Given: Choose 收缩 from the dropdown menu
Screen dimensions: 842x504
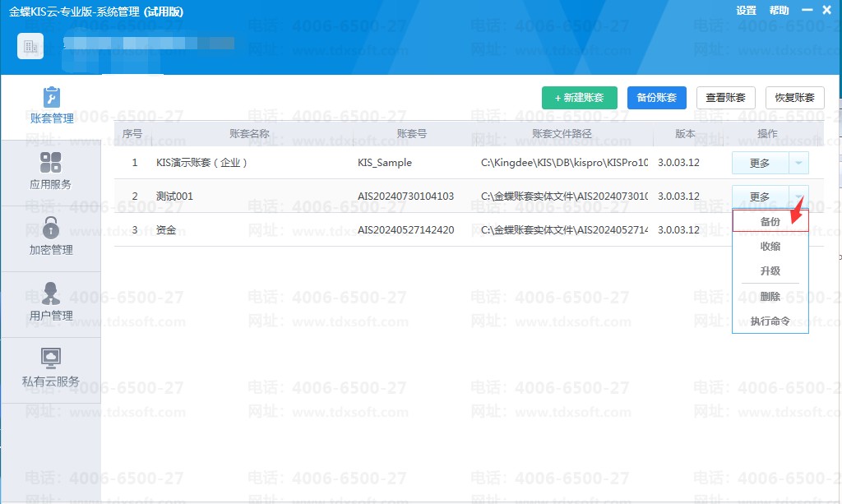Looking at the screenshot, I should [x=770, y=247].
